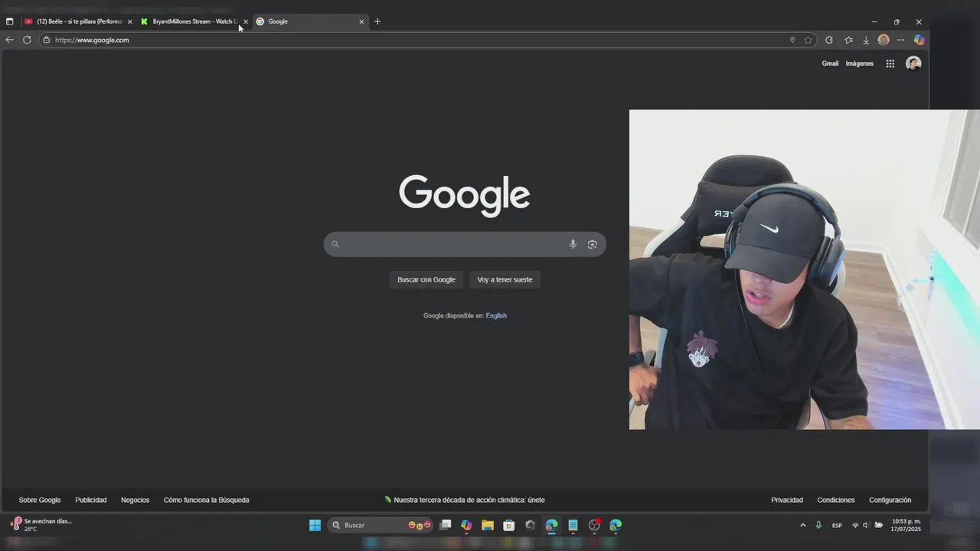This screenshot has width=980, height=551.
Task: Open network and volume quick settings
Action: pos(867,525)
